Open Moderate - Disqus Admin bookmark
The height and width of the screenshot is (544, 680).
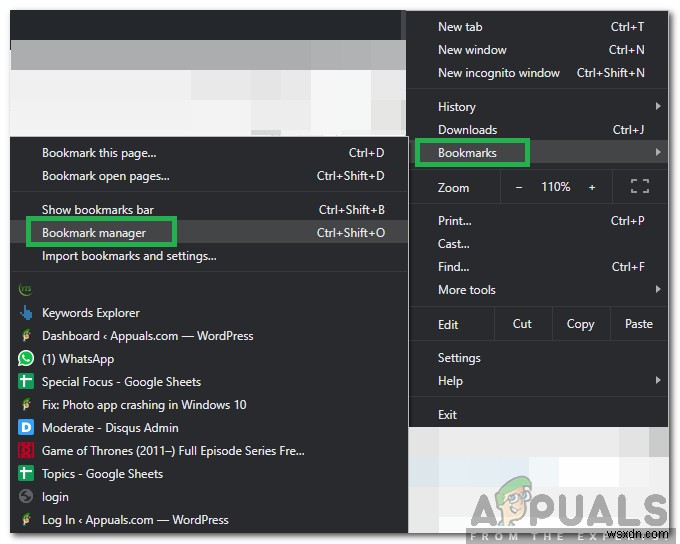coord(209,427)
